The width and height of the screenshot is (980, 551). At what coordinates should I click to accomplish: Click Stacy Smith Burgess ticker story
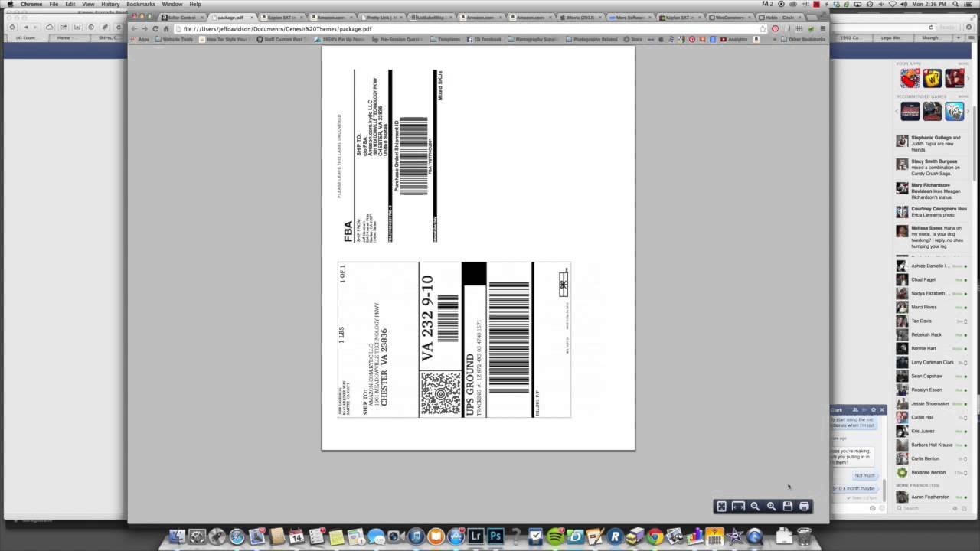click(x=932, y=168)
